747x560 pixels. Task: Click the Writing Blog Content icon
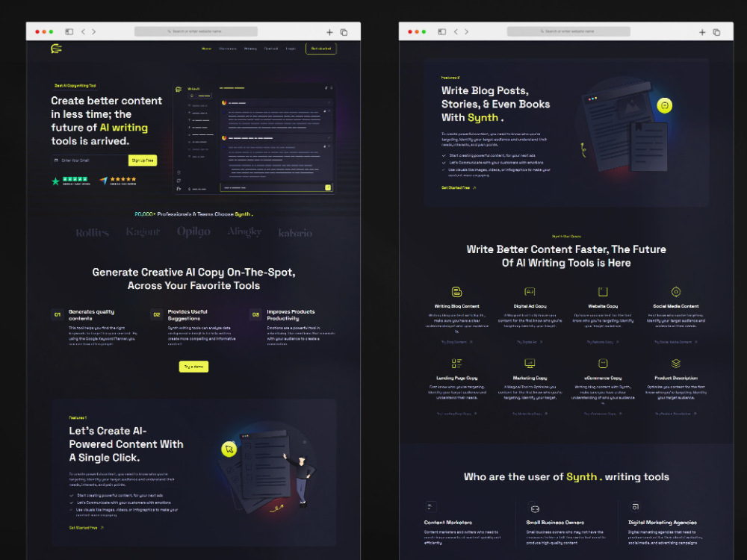click(456, 291)
